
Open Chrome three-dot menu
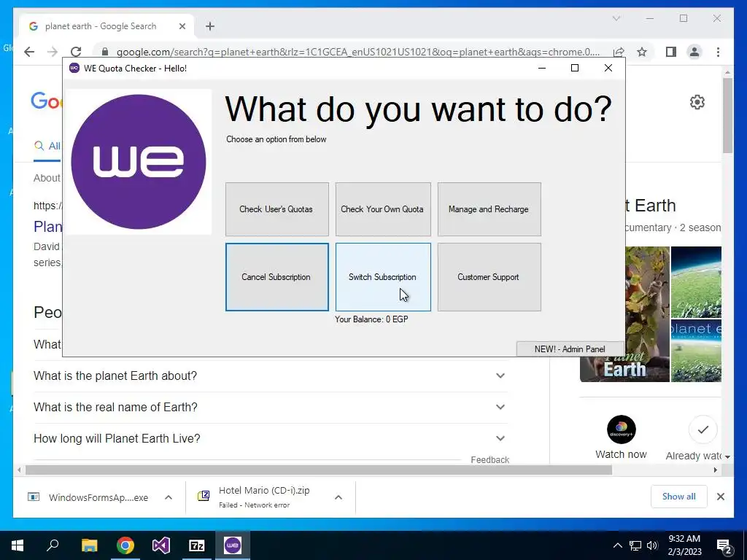pyautogui.click(x=718, y=52)
